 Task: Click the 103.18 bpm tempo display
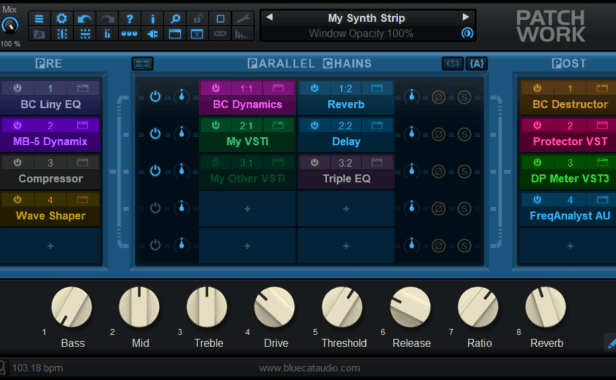[38, 368]
